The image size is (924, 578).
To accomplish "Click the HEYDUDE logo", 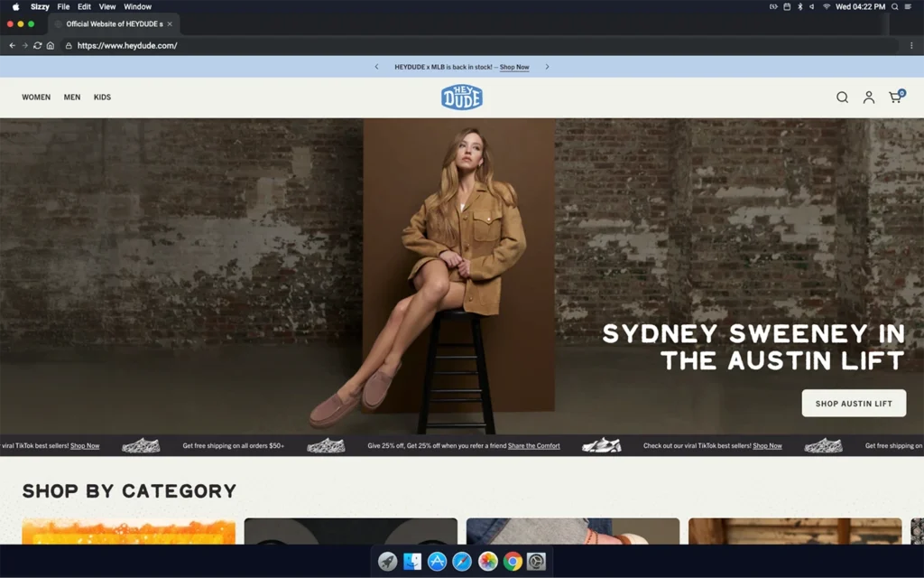I will click(x=462, y=98).
